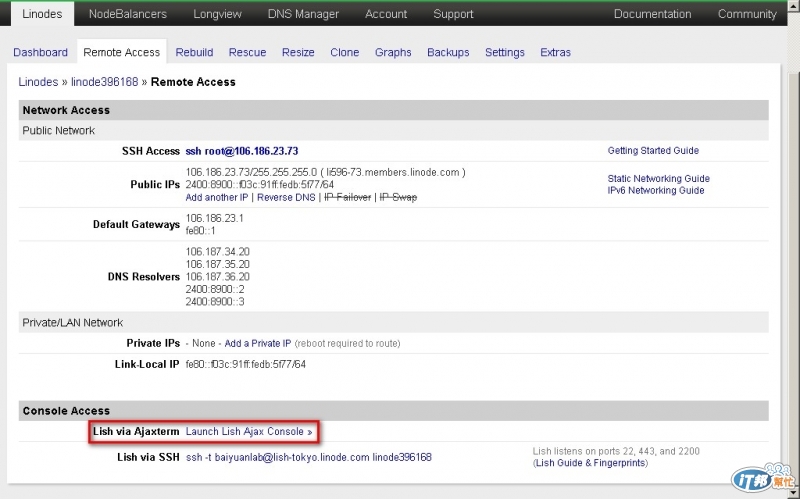The height and width of the screenshot is (499, 800).
Task: Click default gateway 106.186.23.1
Action: 214,218
